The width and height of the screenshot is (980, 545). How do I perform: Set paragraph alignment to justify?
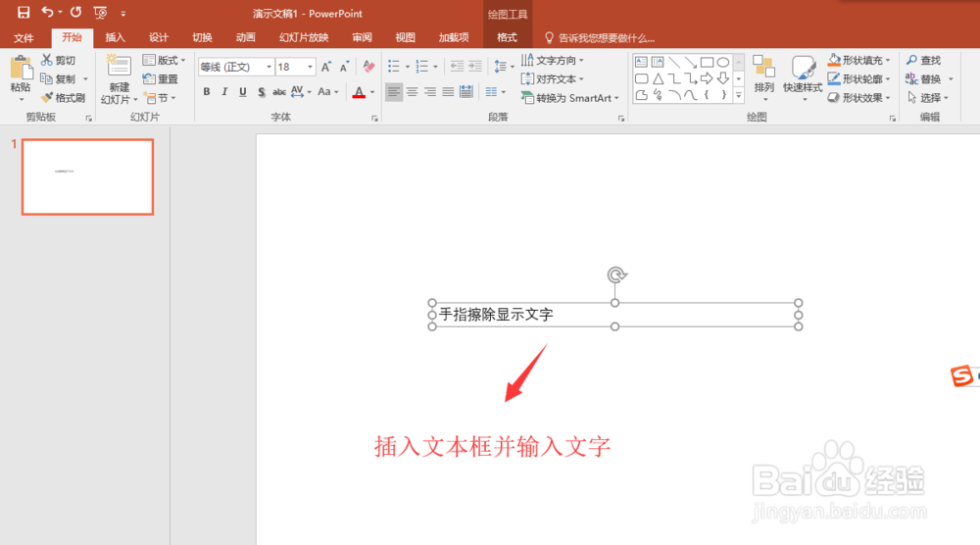point(448,92)
